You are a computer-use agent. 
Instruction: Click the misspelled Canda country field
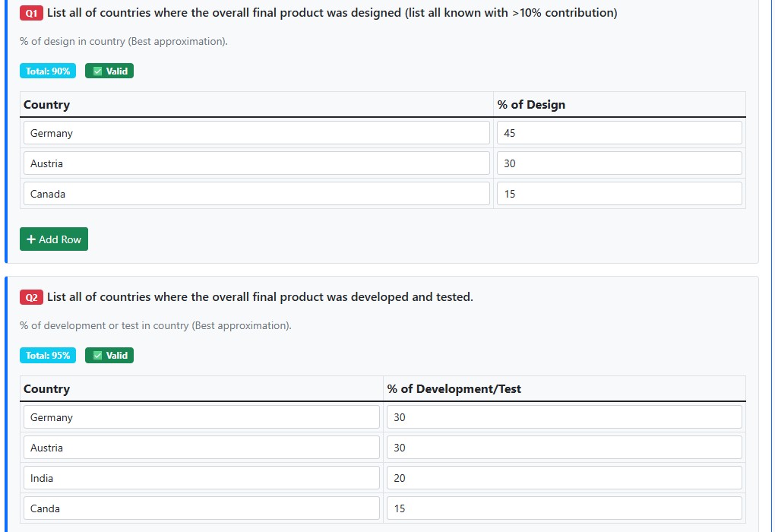[201, 508]
